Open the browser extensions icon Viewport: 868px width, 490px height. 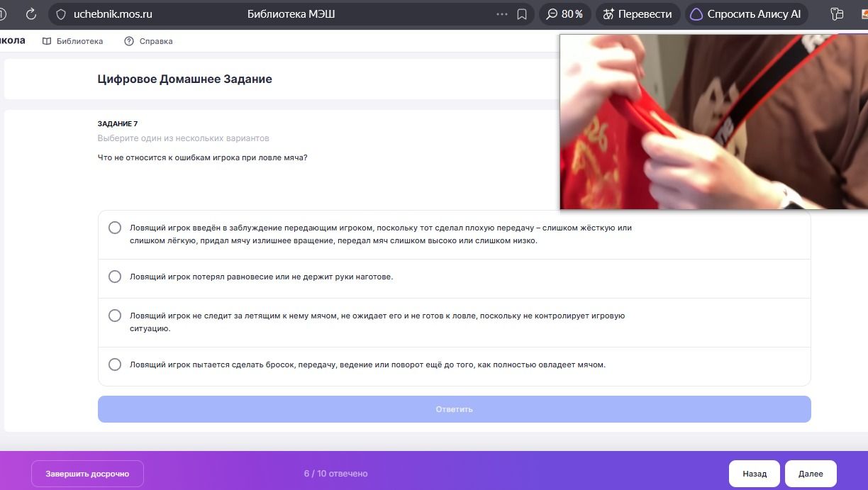(x=837, y=14)
